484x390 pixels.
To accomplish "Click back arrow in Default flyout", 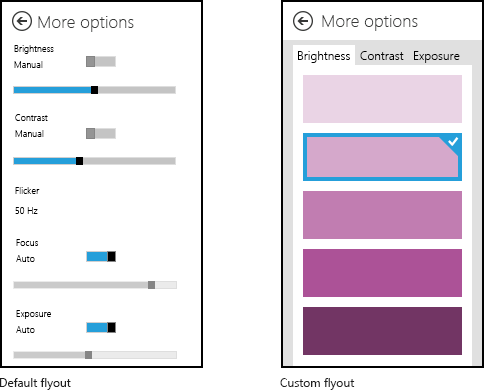I will (22, 22).
